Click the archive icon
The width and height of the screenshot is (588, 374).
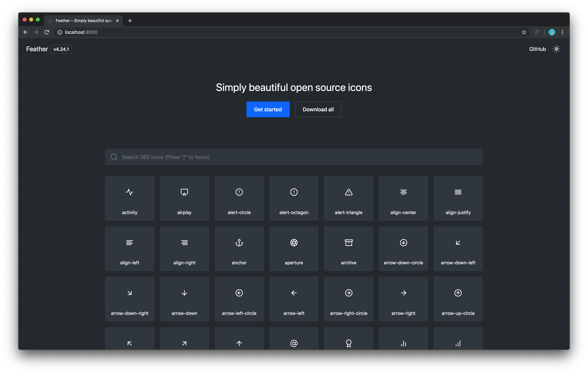tap(348, 249)
